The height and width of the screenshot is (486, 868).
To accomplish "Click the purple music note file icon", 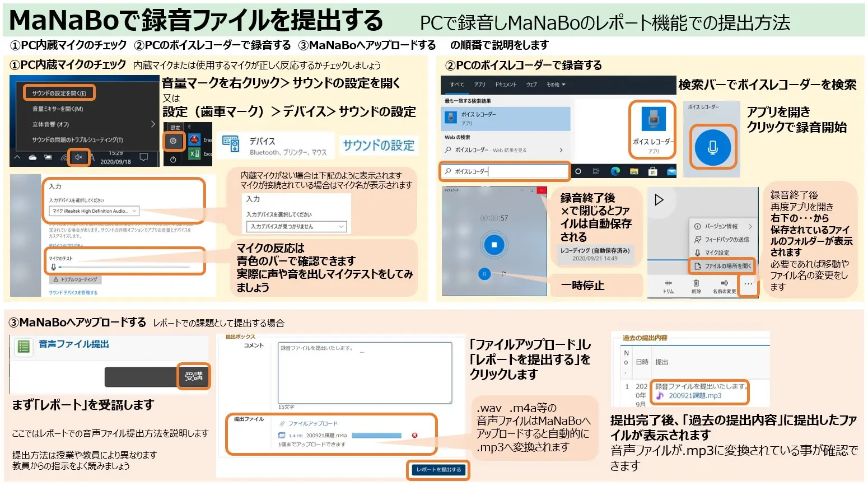I will click(660, 396).
